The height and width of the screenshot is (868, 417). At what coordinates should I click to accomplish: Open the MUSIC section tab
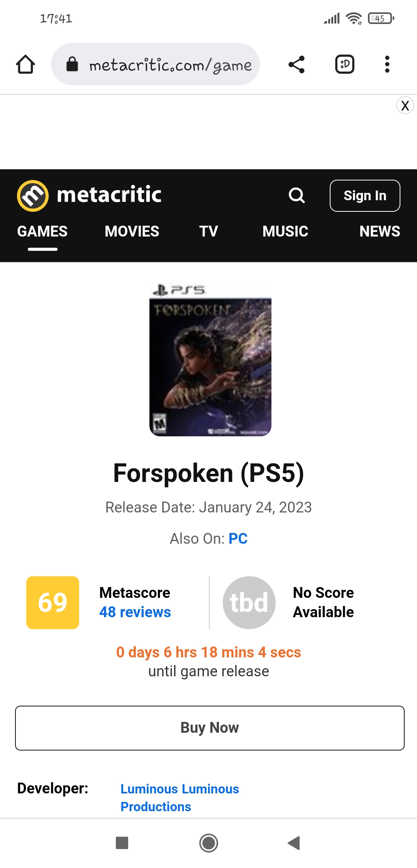[285, 231]
